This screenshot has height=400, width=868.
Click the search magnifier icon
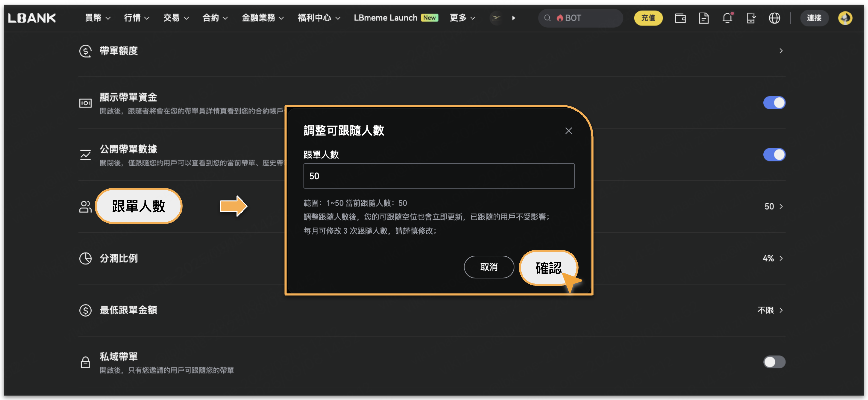(548, 18)
